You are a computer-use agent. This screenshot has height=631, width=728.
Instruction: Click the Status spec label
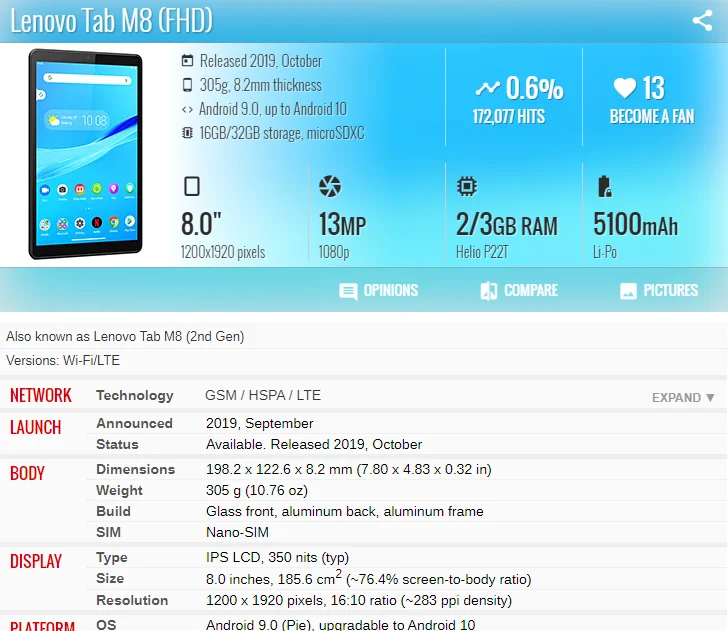[x=117, y=444]
